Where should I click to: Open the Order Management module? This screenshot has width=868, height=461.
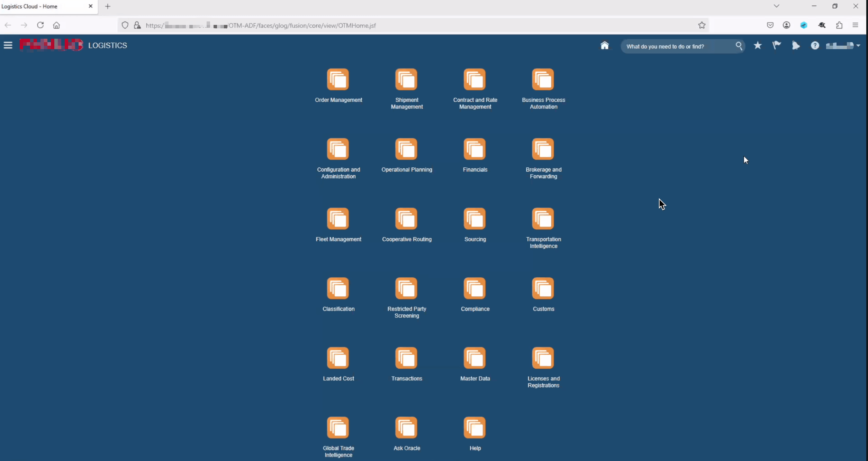click(338, 80)
